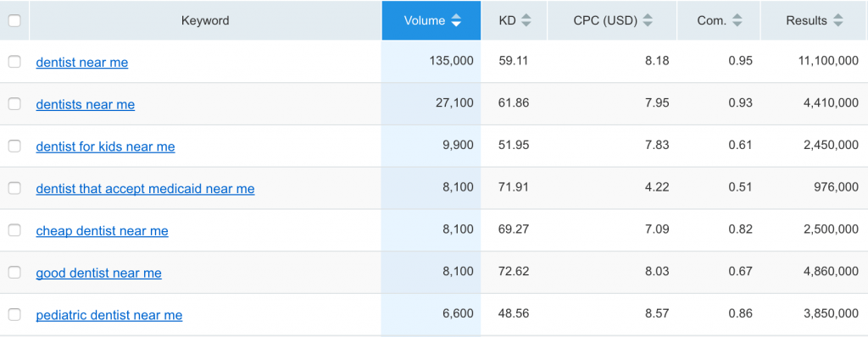Sort the KD column via its arrow icon
This screenshot has height=337, width=868.
point(526,21)
